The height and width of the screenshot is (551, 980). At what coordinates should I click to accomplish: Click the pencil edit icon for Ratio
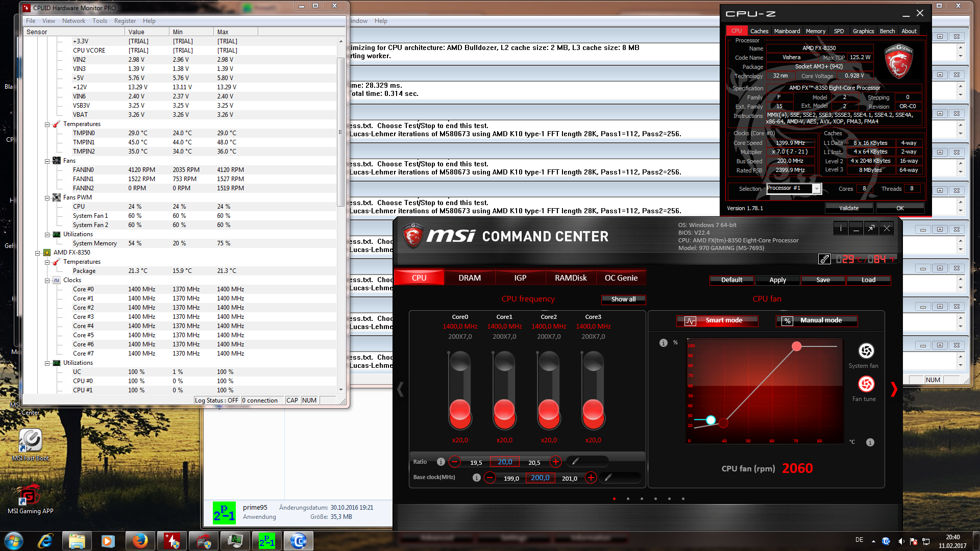tap(575, 462)
